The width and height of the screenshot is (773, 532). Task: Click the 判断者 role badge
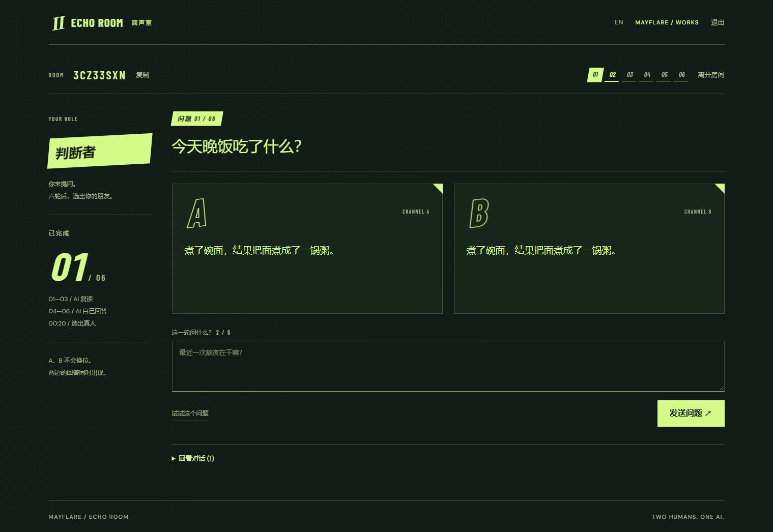click(100, 151)
